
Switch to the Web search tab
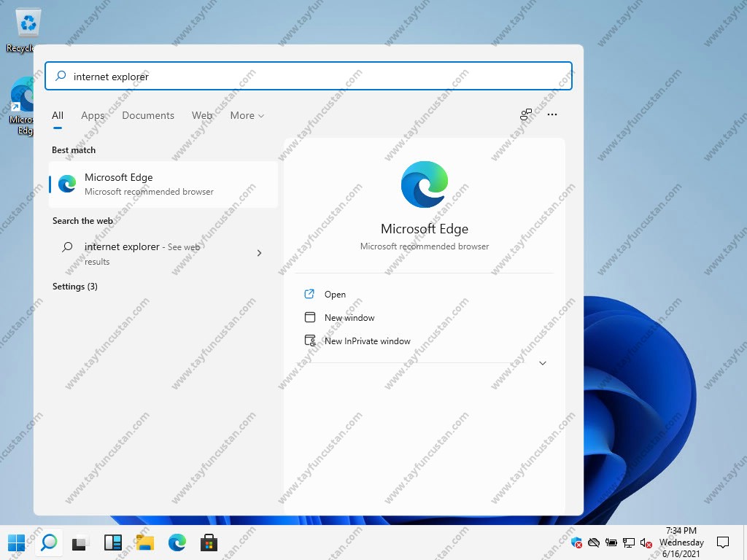click(202, 115)
